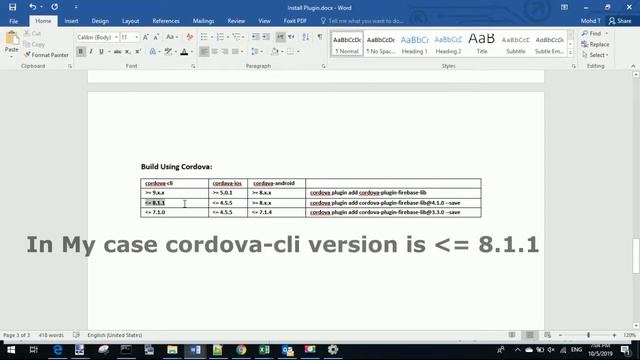The height and width of the screenshot is (360, 640).
Task: Decrease font size with Shrink Font
Action: pos(156,37)
